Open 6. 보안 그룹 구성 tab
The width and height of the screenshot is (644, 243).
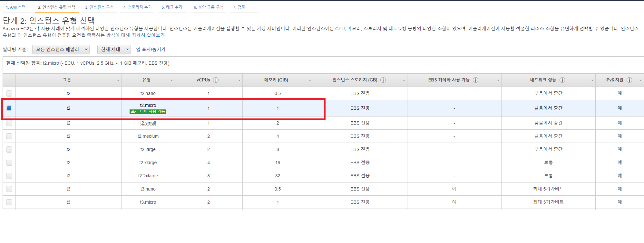[x=209, y=7]
